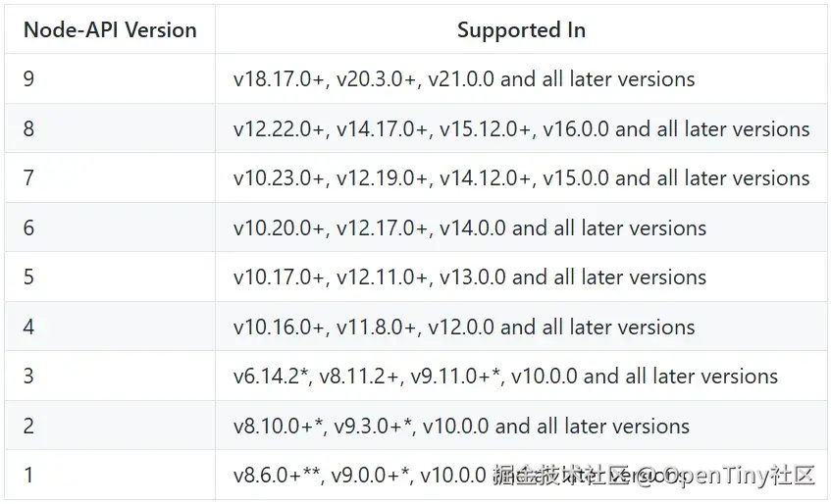Select the Node-API version 7 cell
This screenshot has width=831, height=504.
pos(110,177)
